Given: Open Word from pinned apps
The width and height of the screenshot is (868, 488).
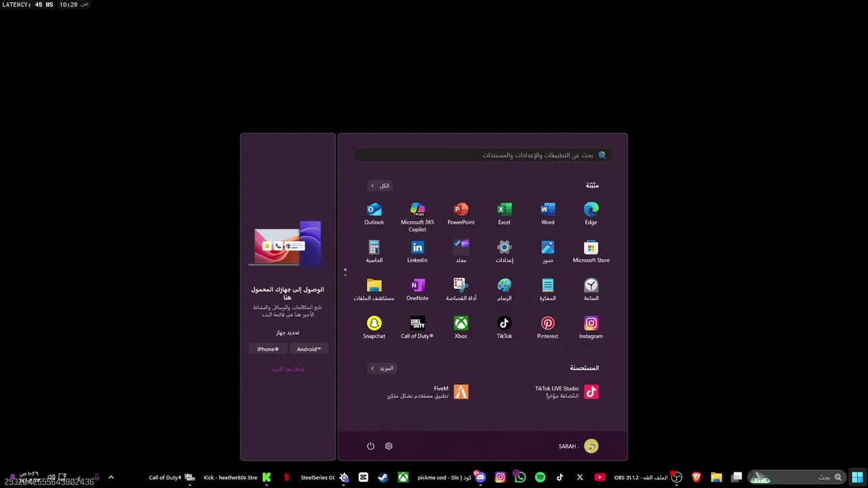Looking at the screenshot, I should (548, 213).
